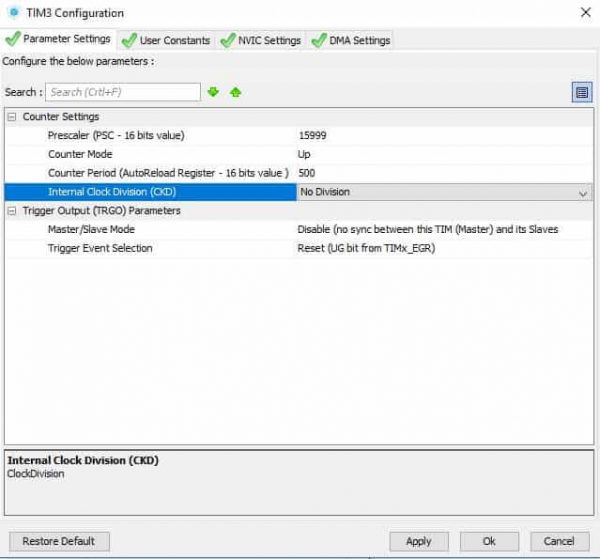Open the NVIC Settings tab
Viewport: 600px width, 559px height.
click(260, 40)
